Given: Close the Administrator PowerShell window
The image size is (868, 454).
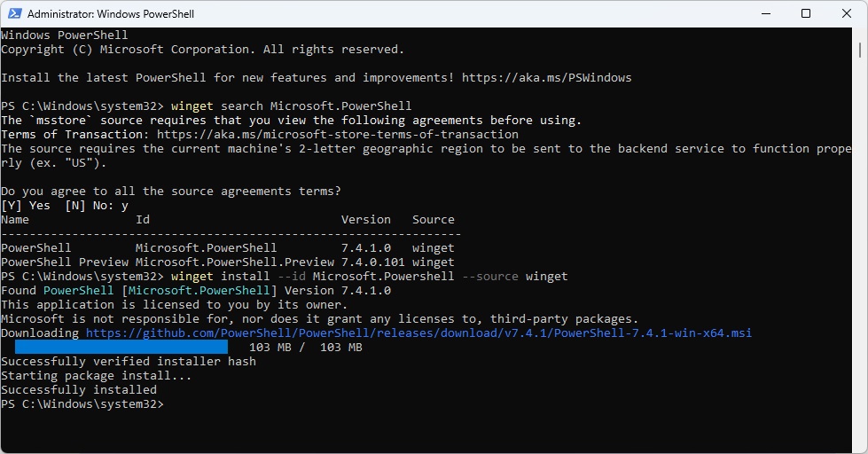Looking at the screenshot, I should 847,13.
